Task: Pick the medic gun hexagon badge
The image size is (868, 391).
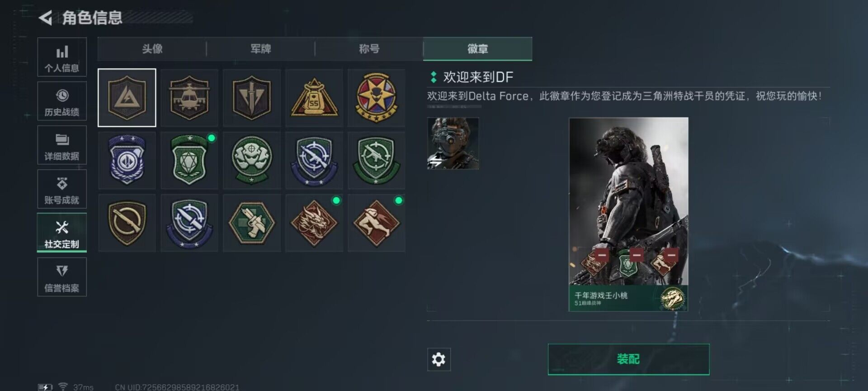Action: click(252, 223)
